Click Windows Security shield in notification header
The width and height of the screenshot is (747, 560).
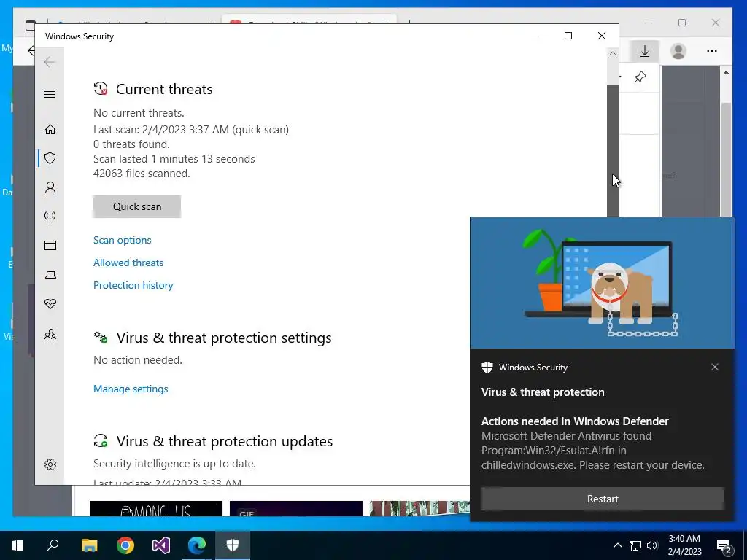coord(487,367)
